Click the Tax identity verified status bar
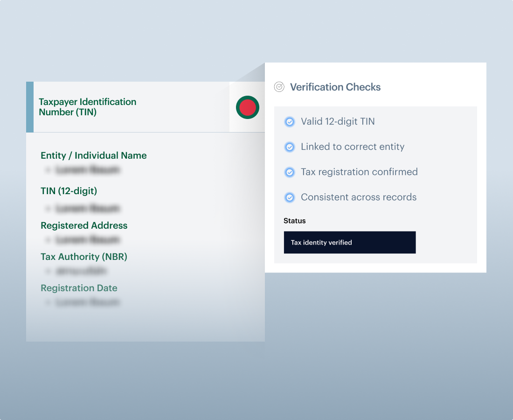This screenshot has height=420, width=513. pyautogui.click(x=349, y=243)
